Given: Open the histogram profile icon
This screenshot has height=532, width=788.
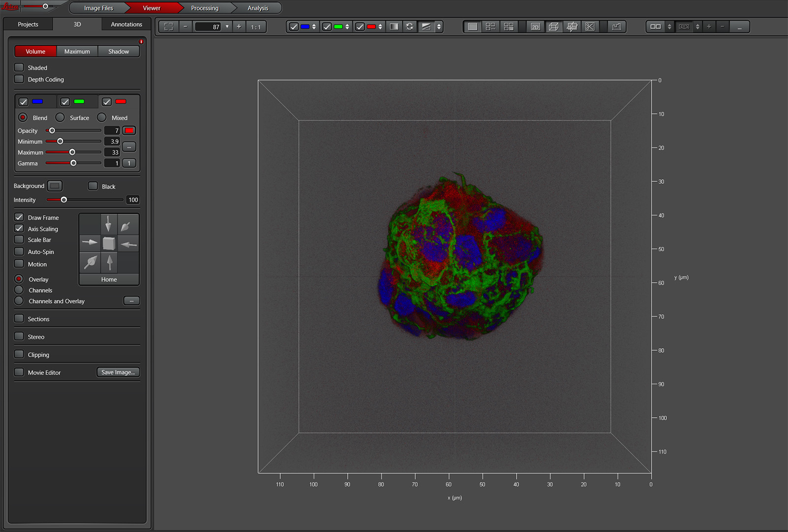Looking at the screenshot, I should [616, 27].
